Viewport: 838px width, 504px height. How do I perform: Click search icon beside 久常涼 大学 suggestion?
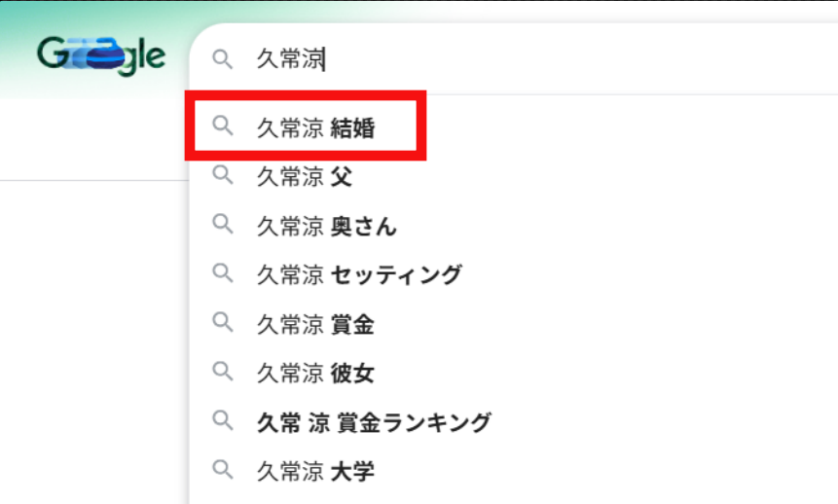click(x=223, y=472)
